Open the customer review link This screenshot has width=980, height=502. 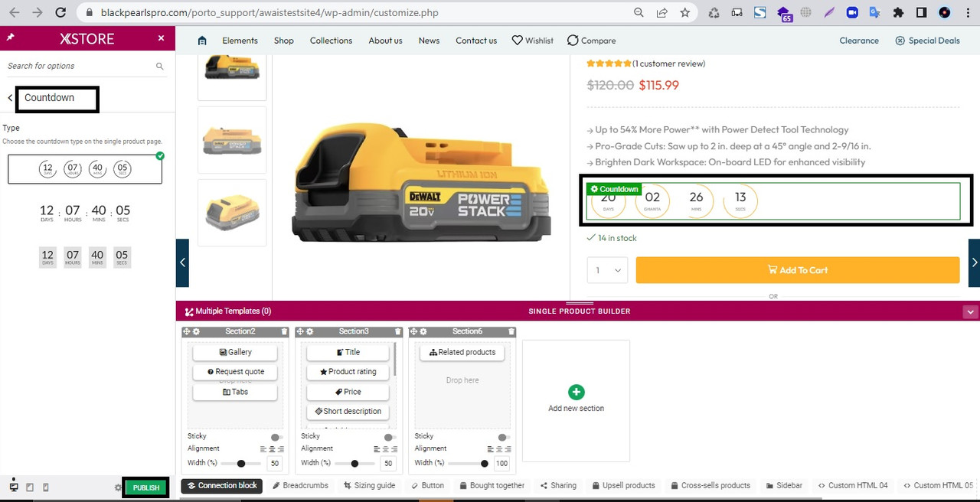tap(668, 64)
